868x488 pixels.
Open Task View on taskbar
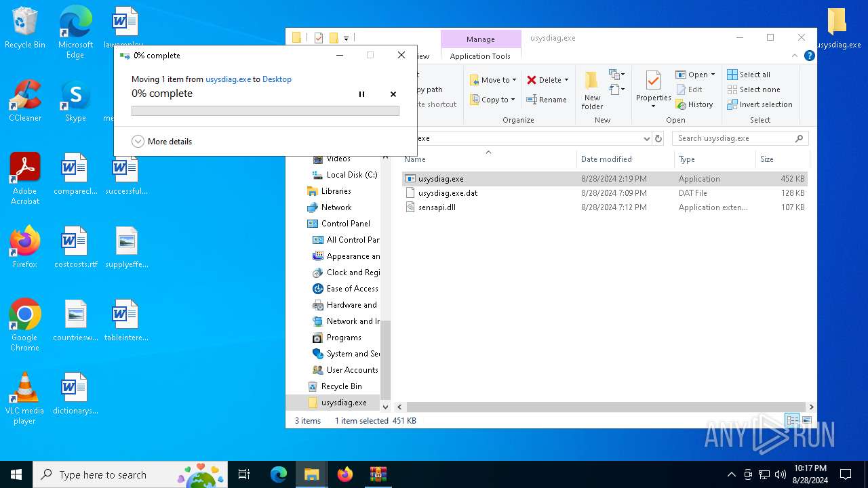(244, 474)
